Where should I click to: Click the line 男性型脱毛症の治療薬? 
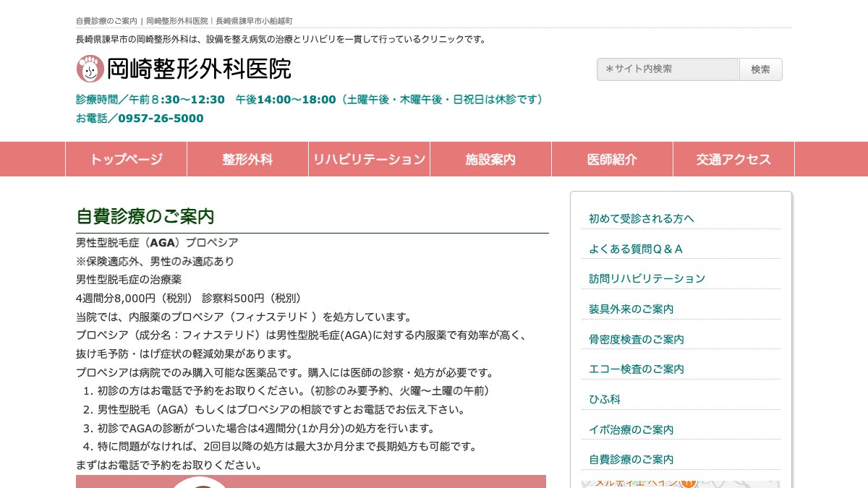point(129,279)
